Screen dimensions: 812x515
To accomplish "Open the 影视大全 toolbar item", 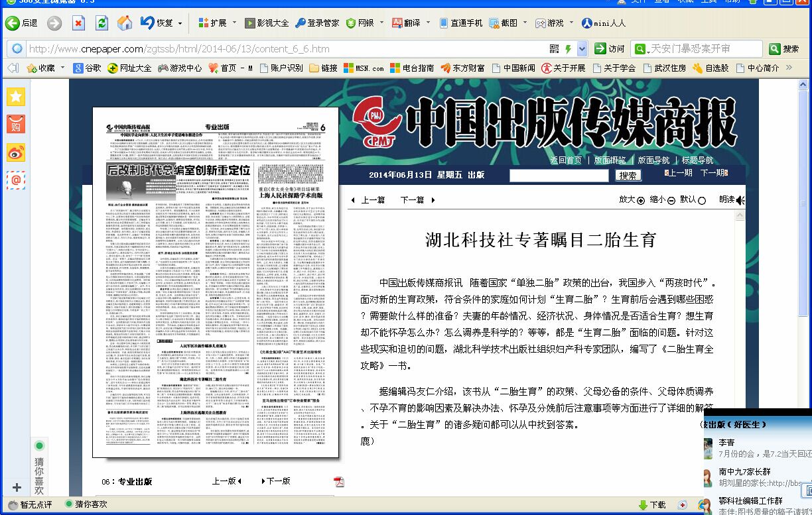I will pos(267,23).
